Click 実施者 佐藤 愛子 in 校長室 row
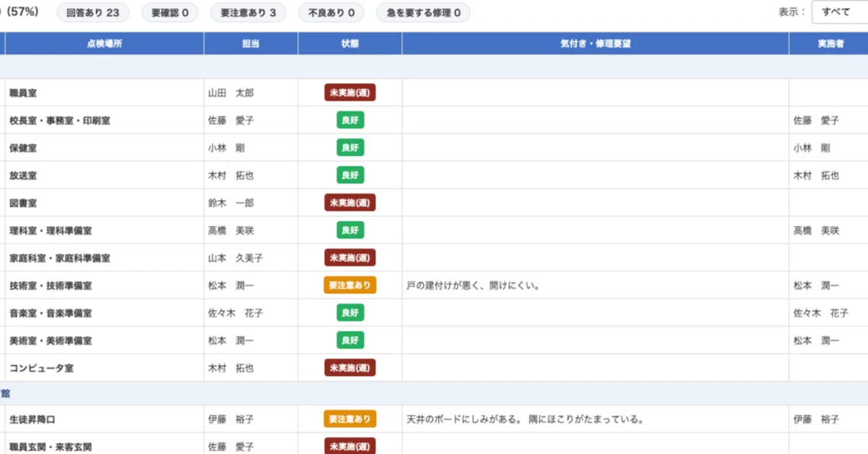This screenshot has width=868, height=454. pyautogui.click(x=817, y=121)
